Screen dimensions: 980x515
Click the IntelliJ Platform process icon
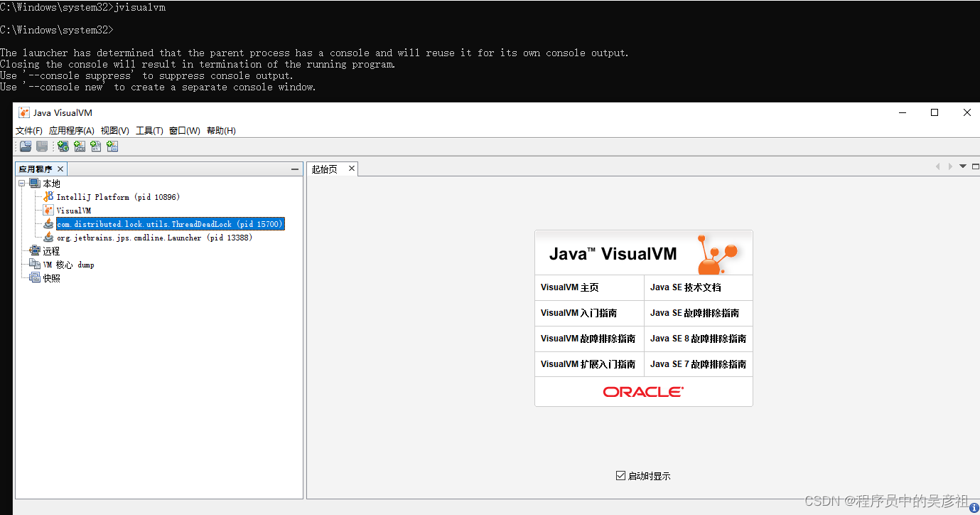(48, 196)
